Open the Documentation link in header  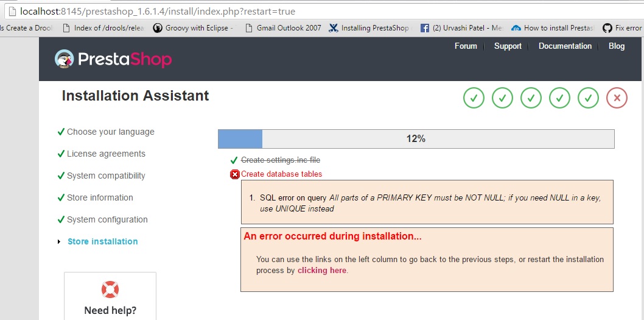tap(565, 46)
